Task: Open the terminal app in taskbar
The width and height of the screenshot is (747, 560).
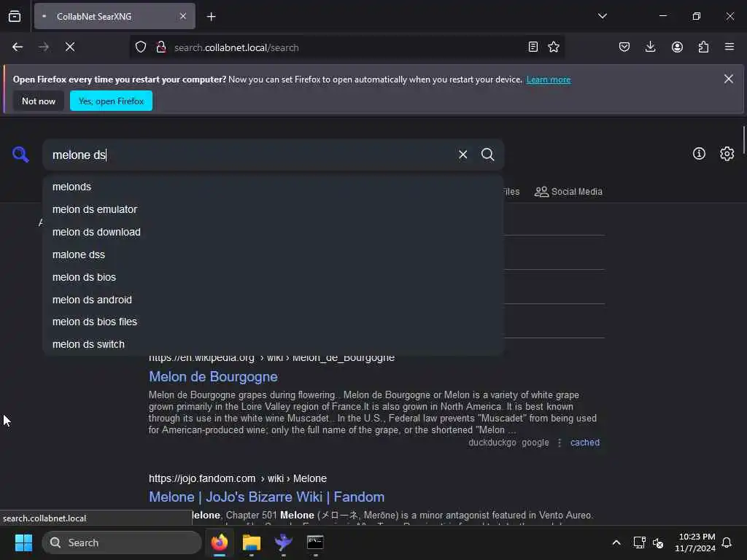Action: pyautogui.click(x=315, y=542)
